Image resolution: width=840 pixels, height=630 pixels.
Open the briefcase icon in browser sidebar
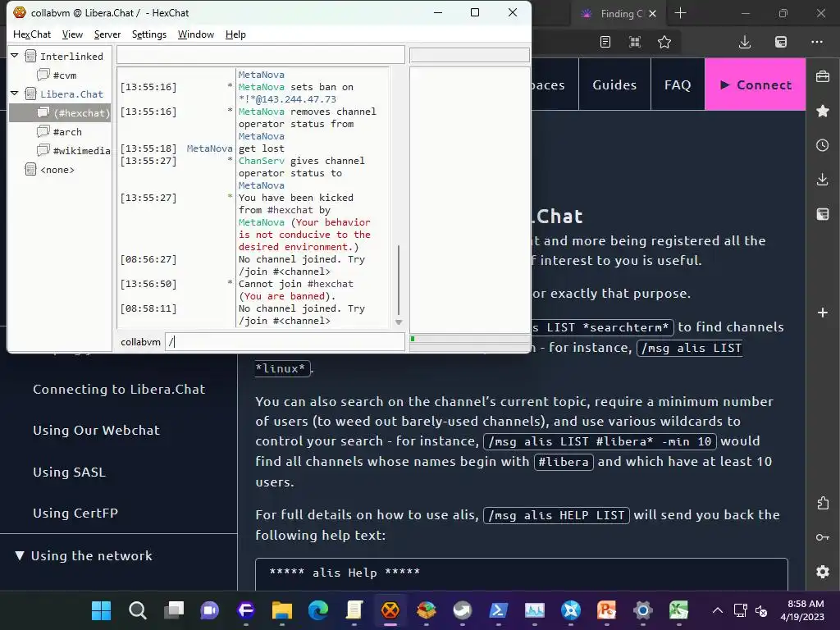point(823,76)
